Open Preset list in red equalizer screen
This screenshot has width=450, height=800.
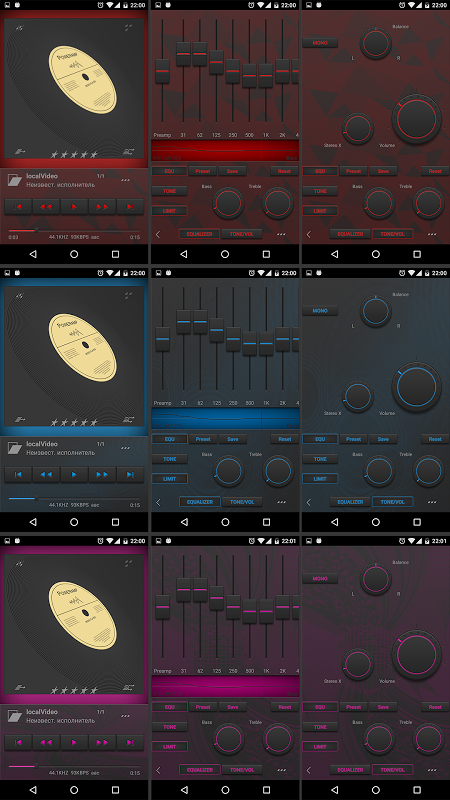point(203,171)
